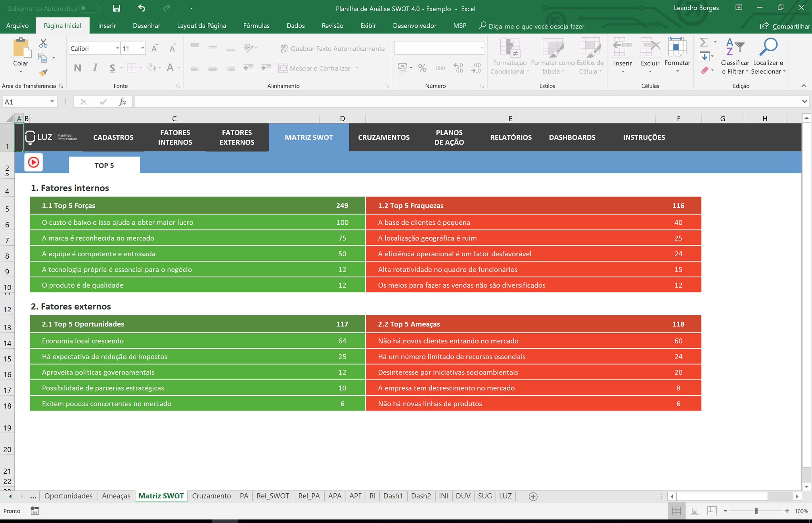This screenshot has width=812, height=523.
Task: Switch to the Cruzamento sheet tab
Action: click(211, 496)
